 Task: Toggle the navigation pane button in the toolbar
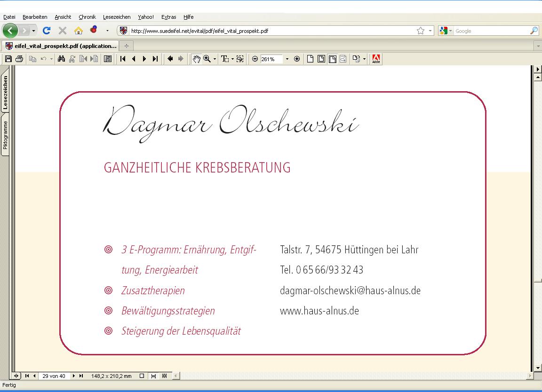point(108,59)
